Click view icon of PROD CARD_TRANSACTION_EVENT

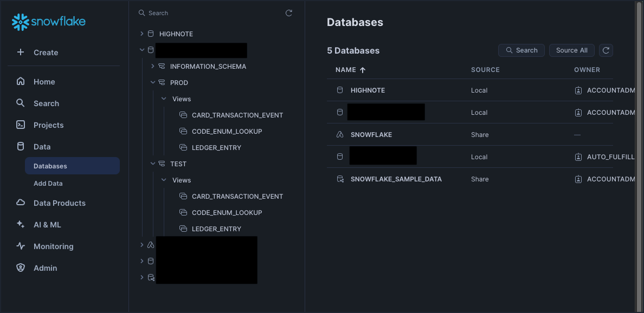click(183, 115)
